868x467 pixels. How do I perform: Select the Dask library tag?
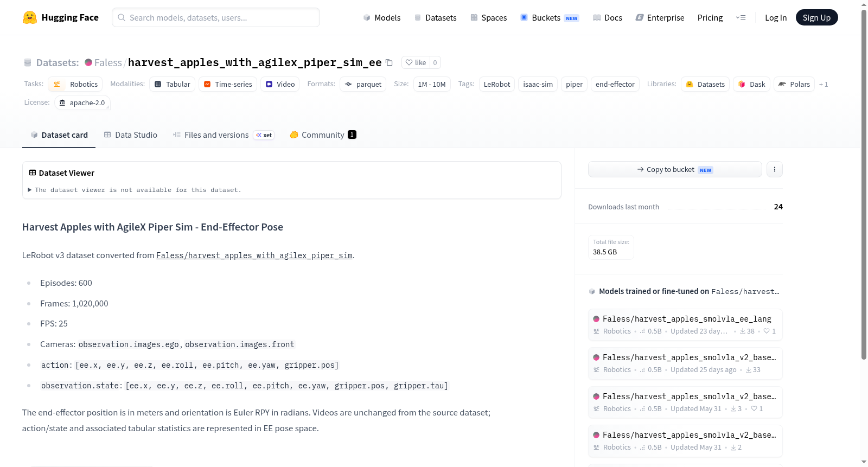[751, 84]
